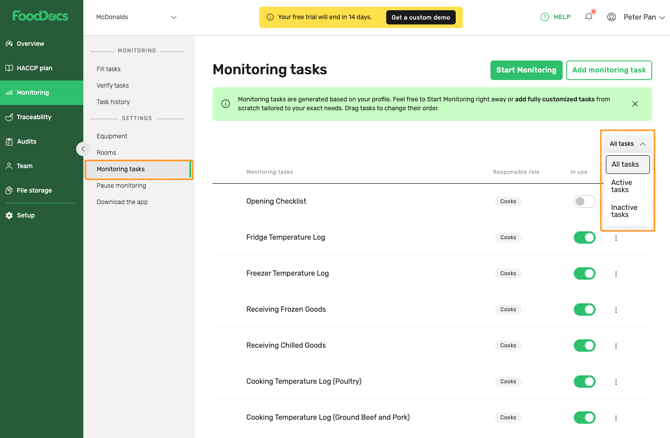Collapse the sidebar with arrow button

pyautogui.click(x=83, y=149)
